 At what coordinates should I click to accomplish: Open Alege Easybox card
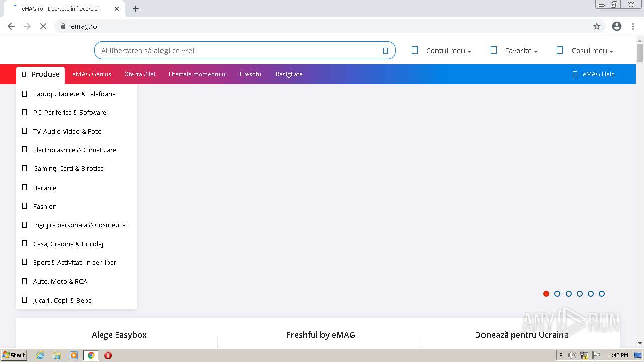tap(119, 335)
